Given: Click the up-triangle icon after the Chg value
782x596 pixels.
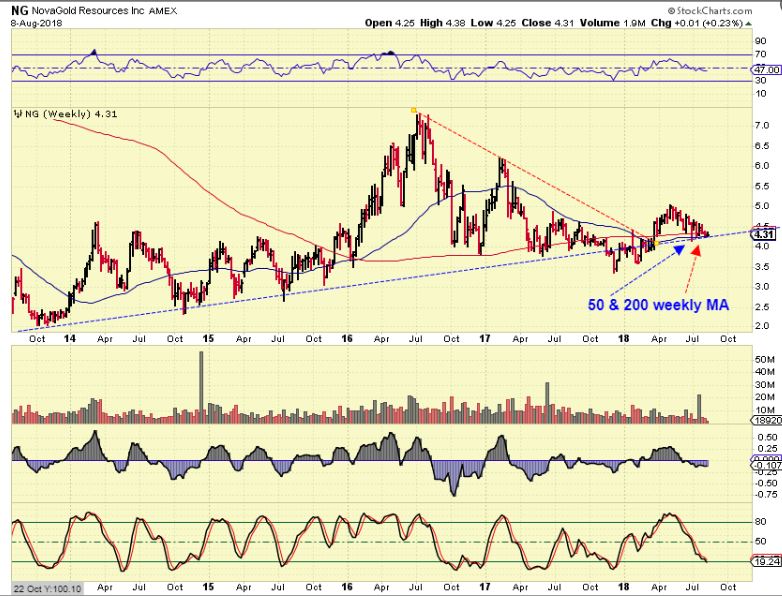Looking at the screenshot, I should pos(749,23).
